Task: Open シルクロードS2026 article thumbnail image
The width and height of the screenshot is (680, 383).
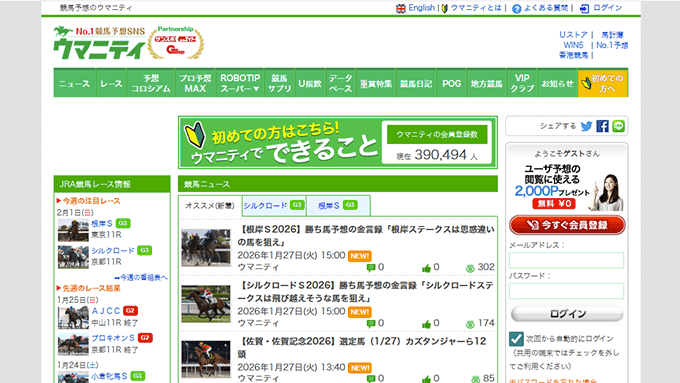Action: point(206,304)
